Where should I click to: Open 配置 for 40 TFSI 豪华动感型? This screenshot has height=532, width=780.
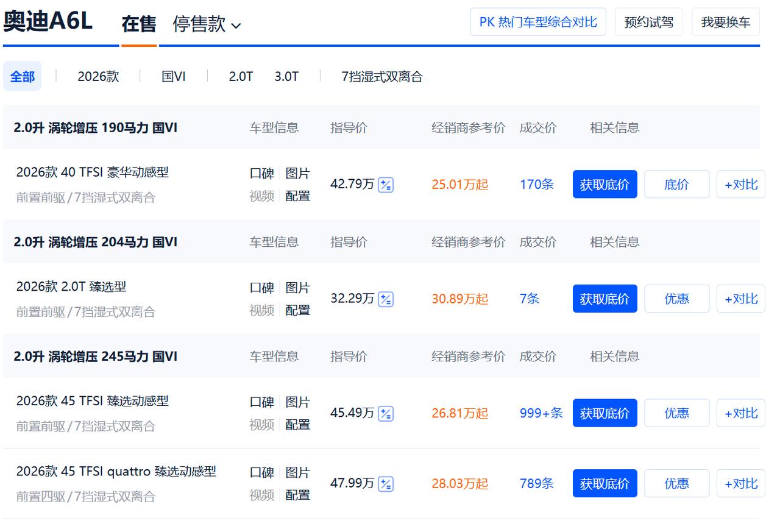point(298,196)
